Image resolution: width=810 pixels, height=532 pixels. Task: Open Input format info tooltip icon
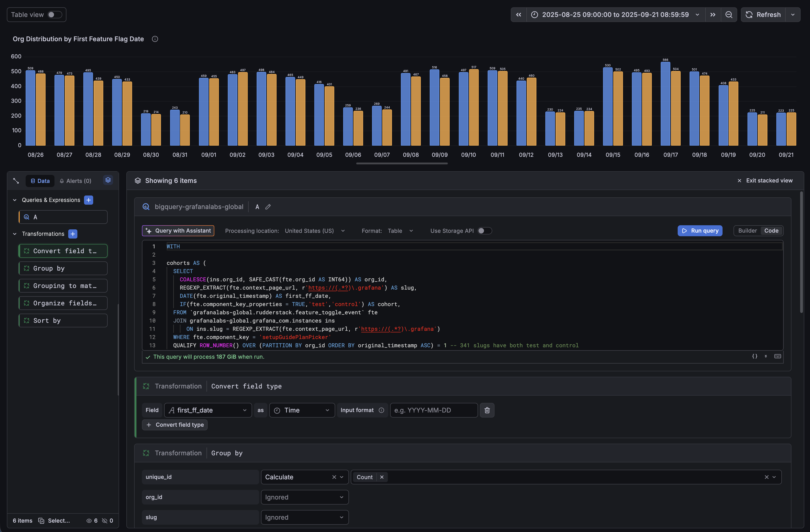381,410
